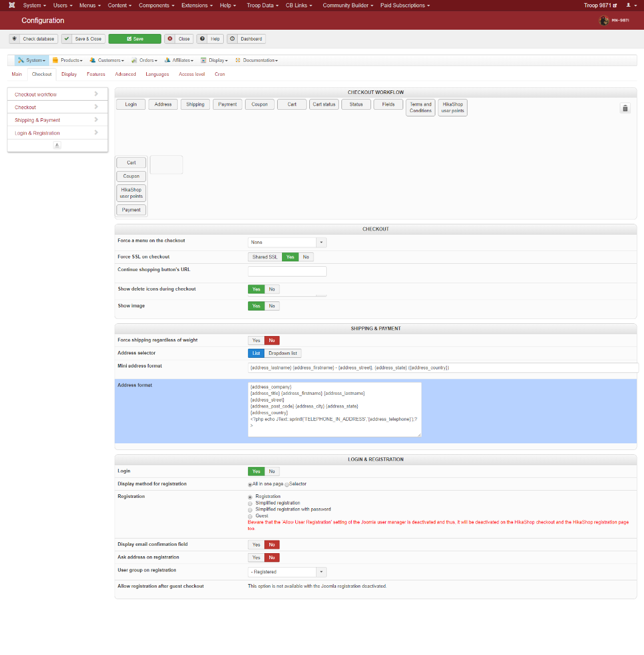This screenshot has width=644, height=655.
Task: Select the Selector display method radio
Action: (287, 485)
